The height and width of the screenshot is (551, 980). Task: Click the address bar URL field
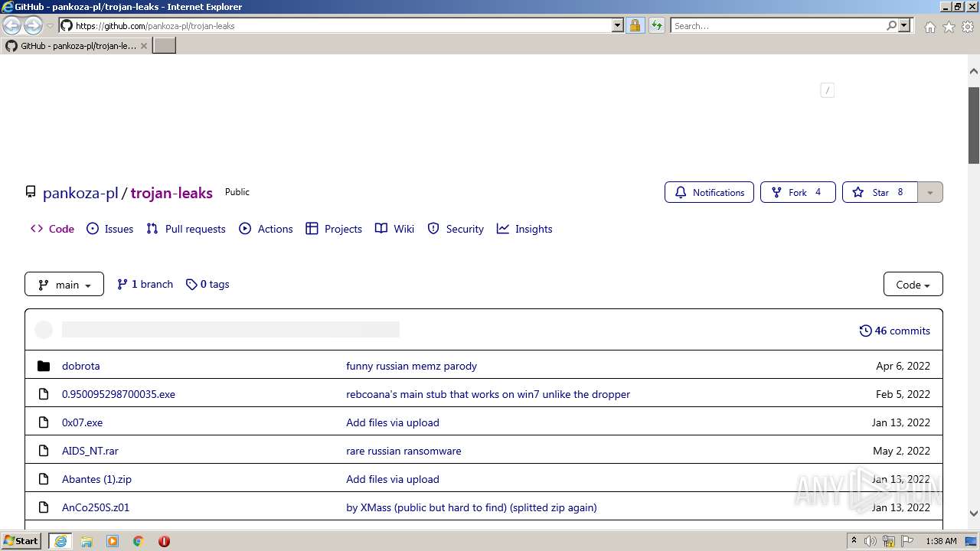[341, 25]
